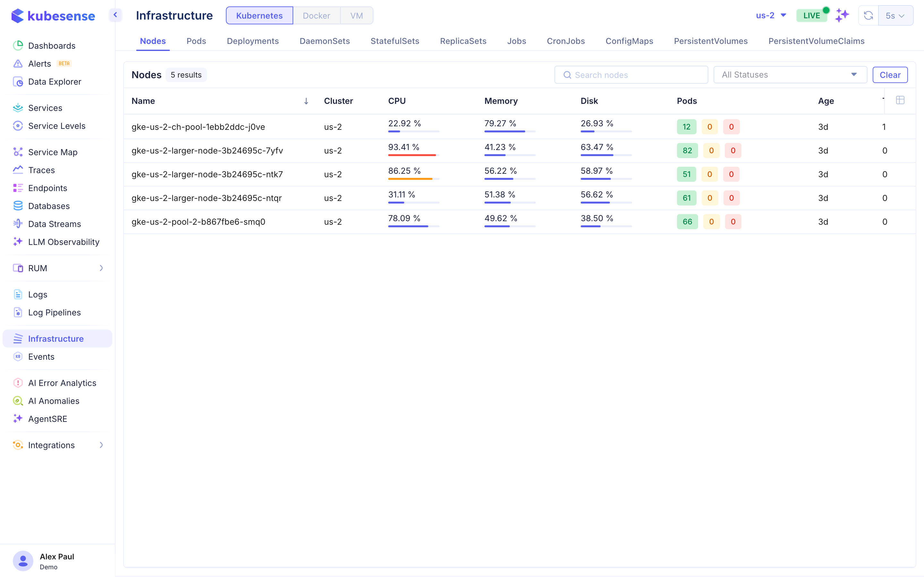This screenshot has width=924, height=577.
Task: Open the AgentSRE assistant
Action: (47, 419)
